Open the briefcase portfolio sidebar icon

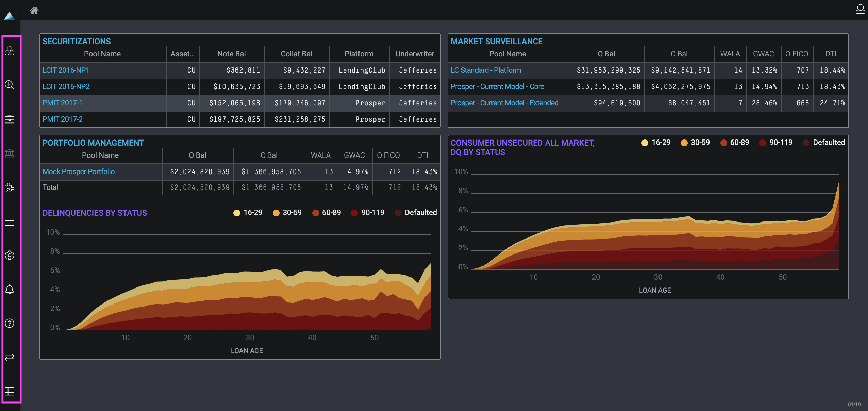coord(10,119)
